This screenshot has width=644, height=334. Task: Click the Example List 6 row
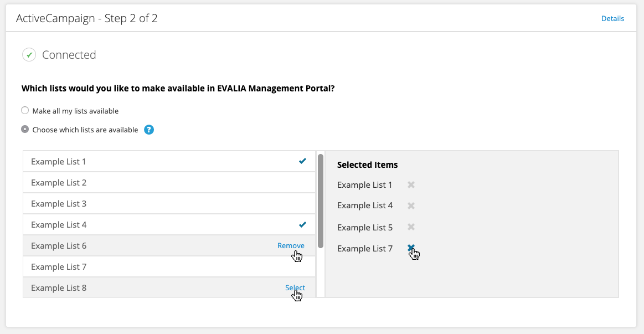[169, 246]
